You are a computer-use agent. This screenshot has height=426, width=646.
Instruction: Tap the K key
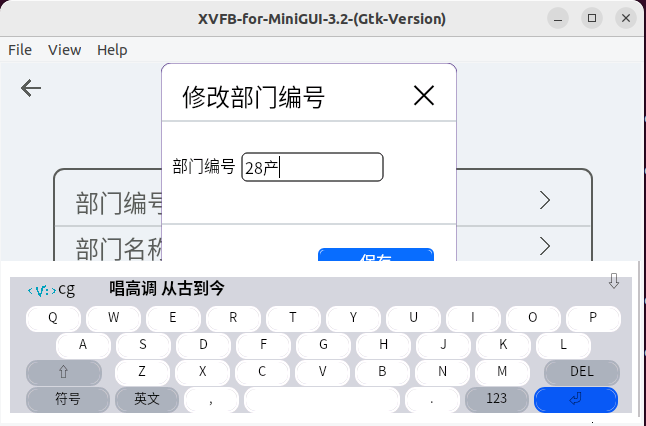tap(503, 345)
